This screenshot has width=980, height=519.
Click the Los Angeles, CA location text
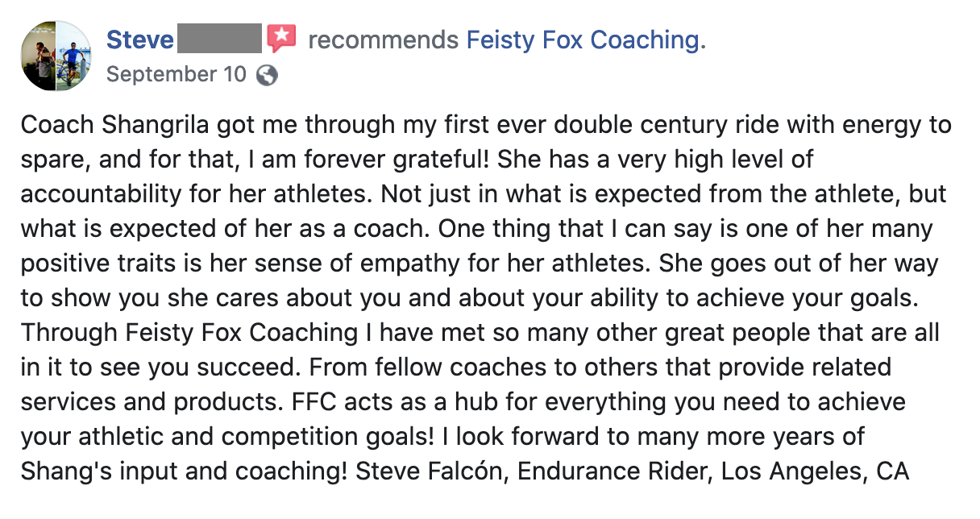tap(816, 472)
